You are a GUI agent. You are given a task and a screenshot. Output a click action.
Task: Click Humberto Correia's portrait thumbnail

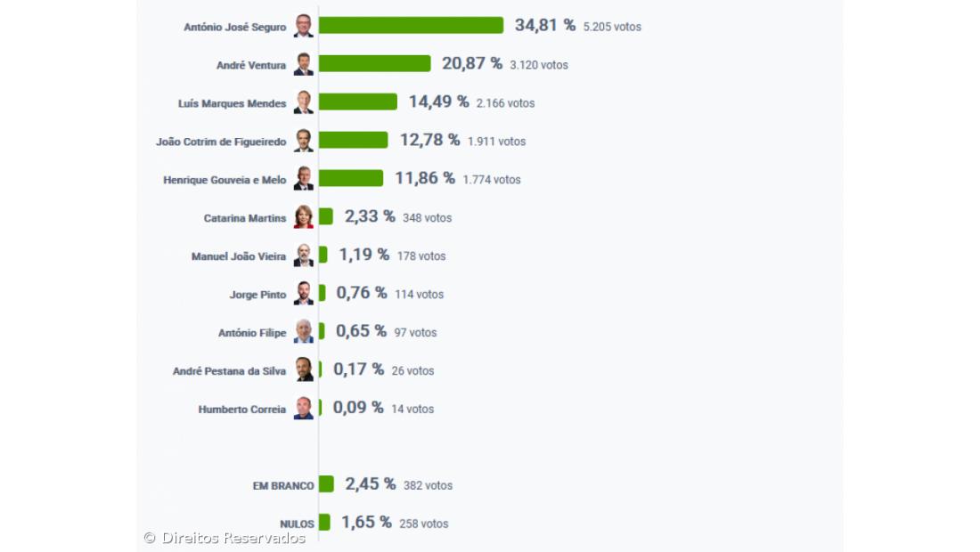point(304,409)
